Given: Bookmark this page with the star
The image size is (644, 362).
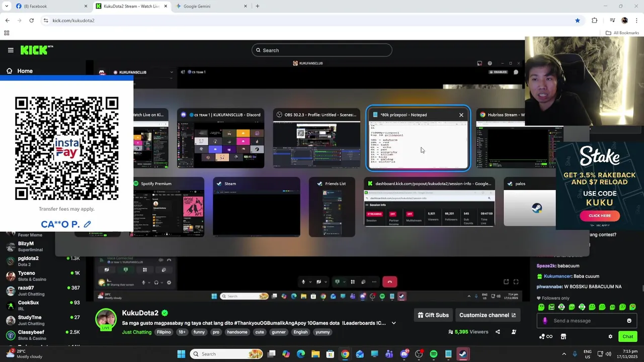Looking at the screenshot, I should [x=578, y=21].
